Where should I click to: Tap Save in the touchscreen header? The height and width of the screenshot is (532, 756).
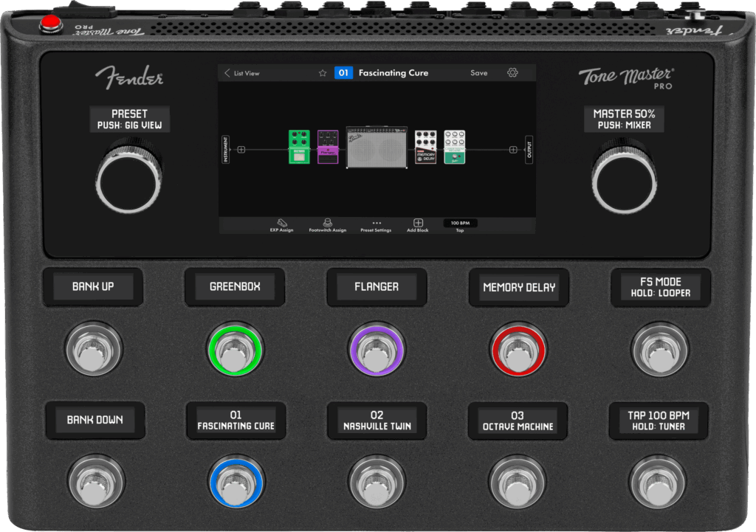[x=478, y=73]
